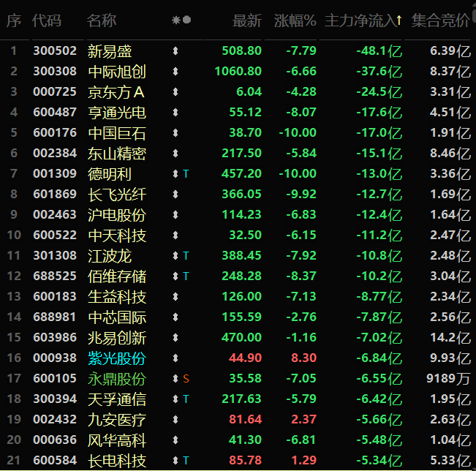
Task: Click the pin icon in 沪电股份 row
Action: click(175, 215)
